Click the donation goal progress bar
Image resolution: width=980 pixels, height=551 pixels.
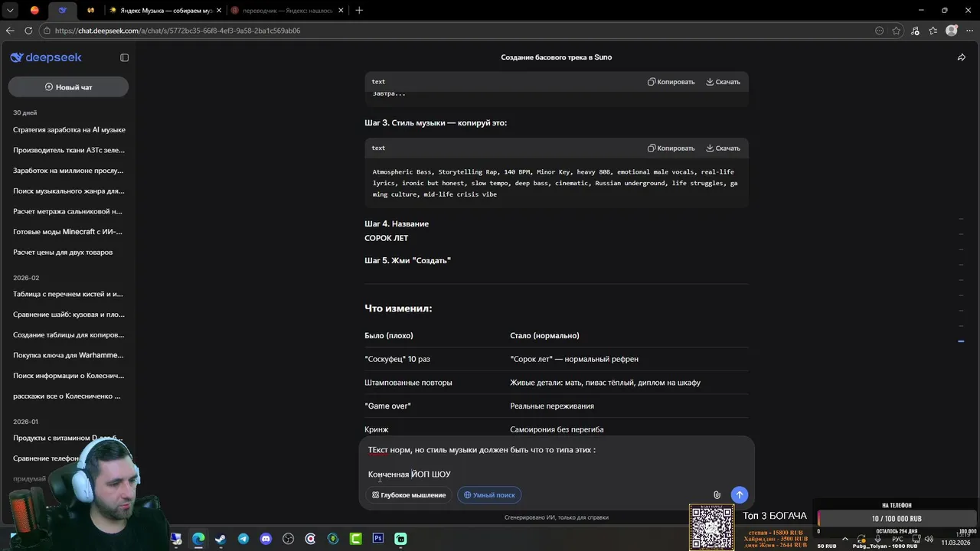(897, 519)
